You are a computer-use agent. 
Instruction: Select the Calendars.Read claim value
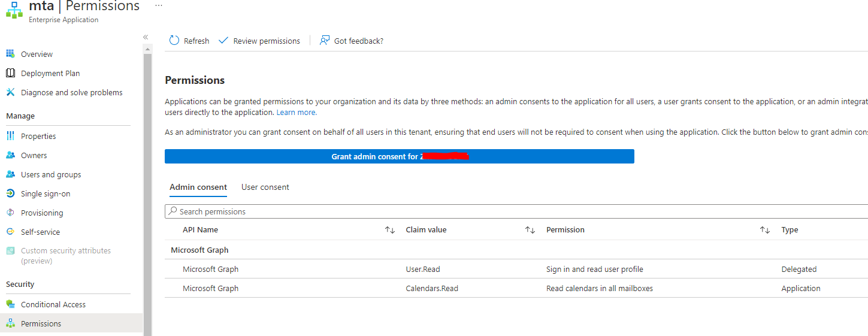(432, 288)
